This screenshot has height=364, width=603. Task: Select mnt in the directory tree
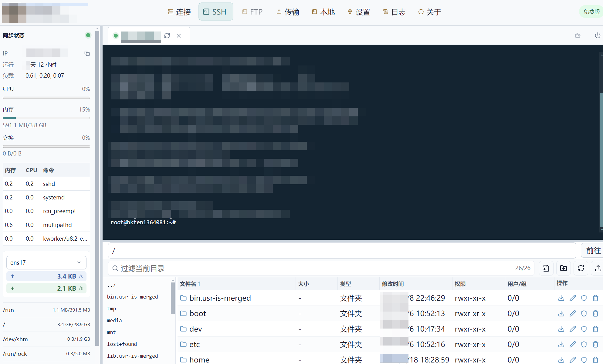tap(111, 332)
